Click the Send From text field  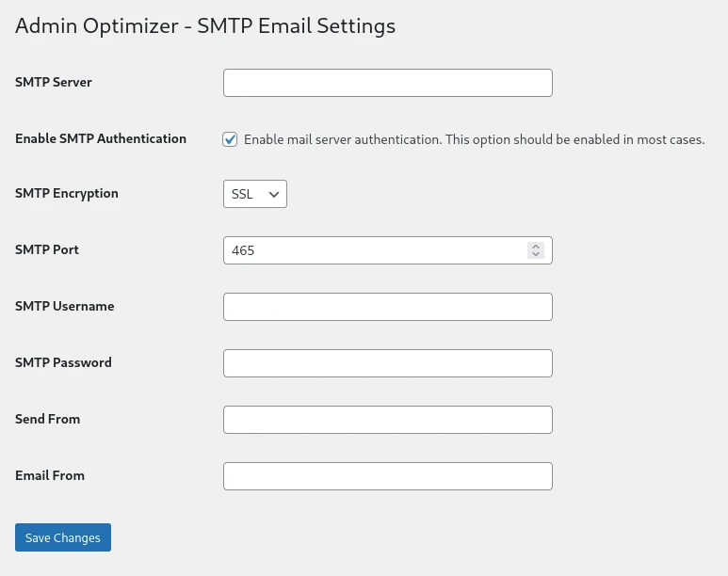coord(387,420)
